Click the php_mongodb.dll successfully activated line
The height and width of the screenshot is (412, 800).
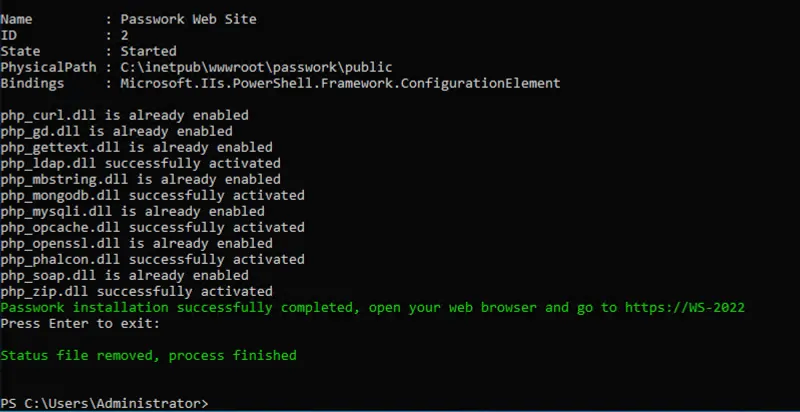tap(152, 195)
